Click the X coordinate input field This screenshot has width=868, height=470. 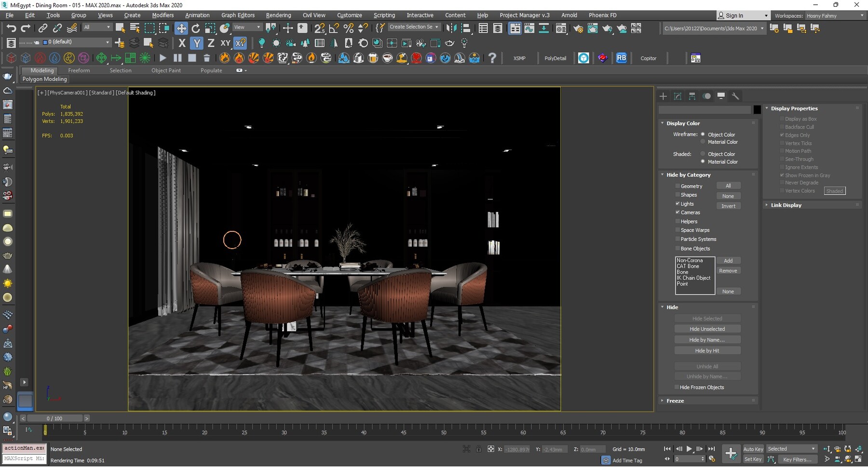(517, 449)
